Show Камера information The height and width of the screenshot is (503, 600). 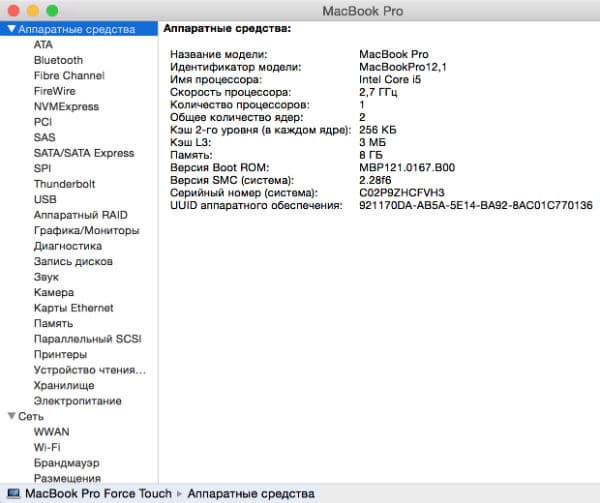[x=54, y=292]
